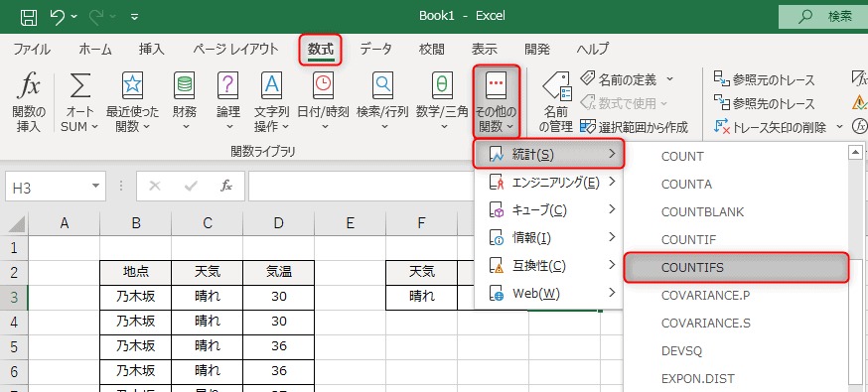Open the Undo history dropdown arrow
Screen dimensions: 868x392
click(73, 17)
